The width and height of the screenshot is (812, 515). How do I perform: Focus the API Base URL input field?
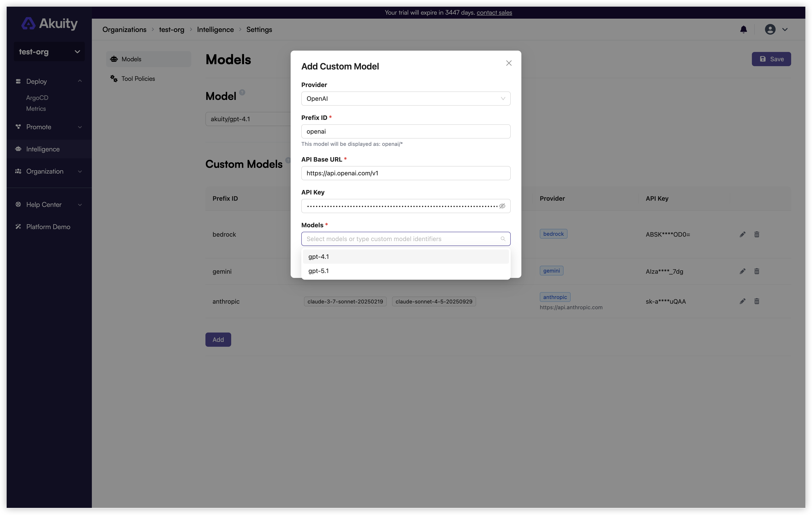(406, 173)
